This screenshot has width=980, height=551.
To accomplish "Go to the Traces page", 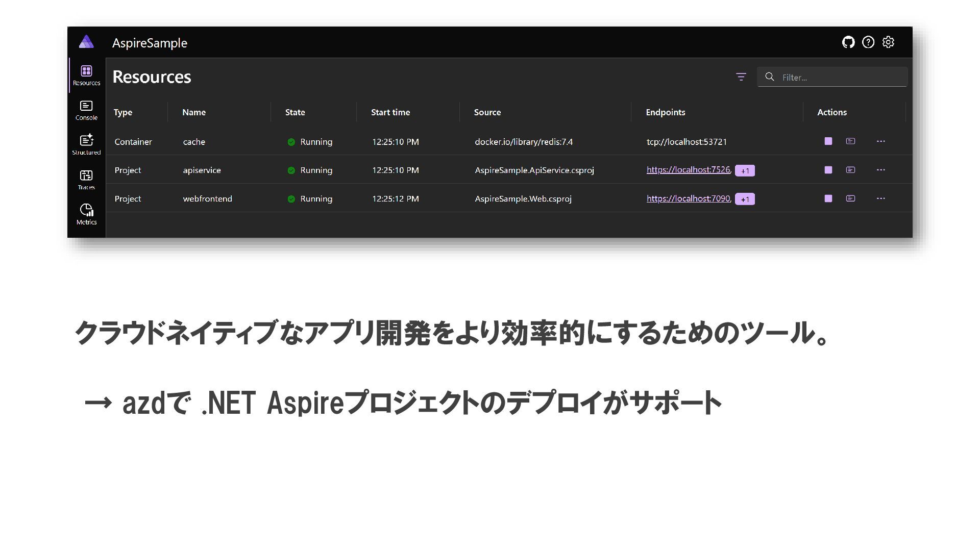I will pos(86,180).
